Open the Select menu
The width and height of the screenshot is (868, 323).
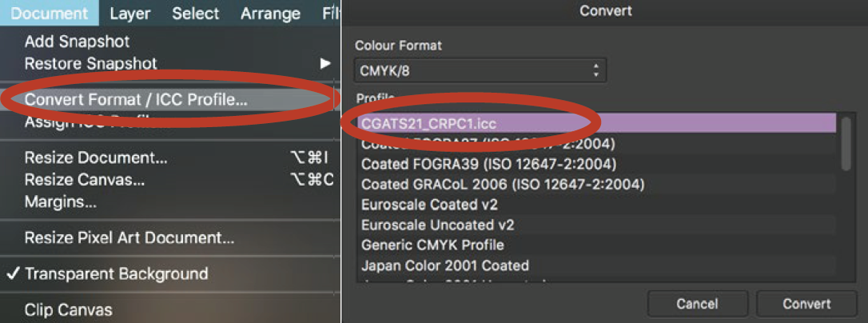tap(195, 14)
